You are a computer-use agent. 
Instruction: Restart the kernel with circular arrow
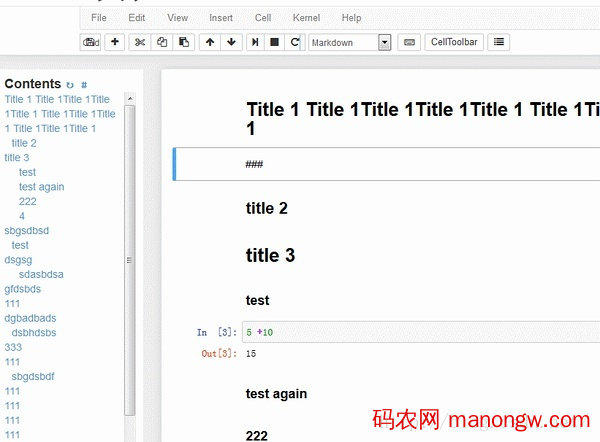294,42
